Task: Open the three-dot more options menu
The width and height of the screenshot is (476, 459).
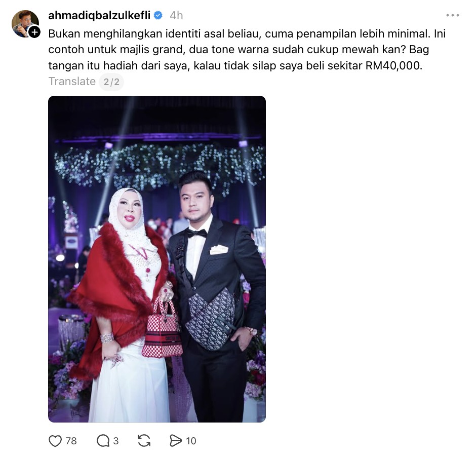Action: 452,15
